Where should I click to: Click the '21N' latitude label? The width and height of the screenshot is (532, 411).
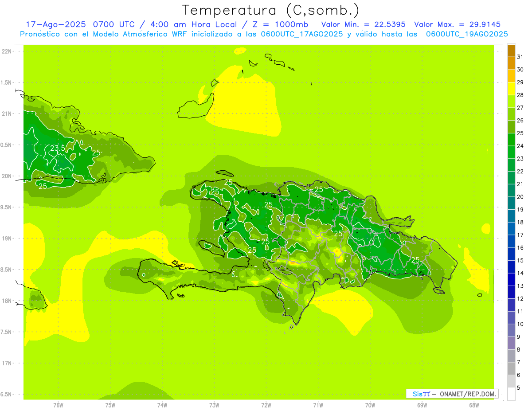click(7, 114)
